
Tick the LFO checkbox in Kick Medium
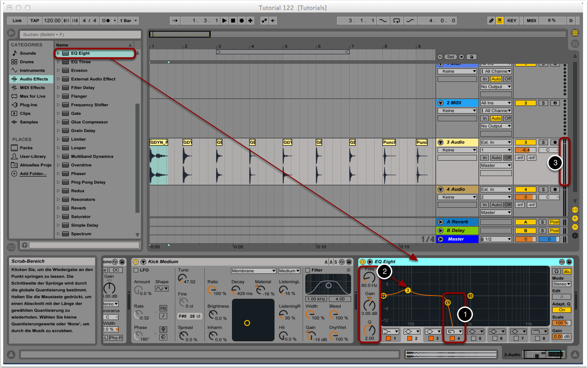pyautogui.click(x=136, y=270)
